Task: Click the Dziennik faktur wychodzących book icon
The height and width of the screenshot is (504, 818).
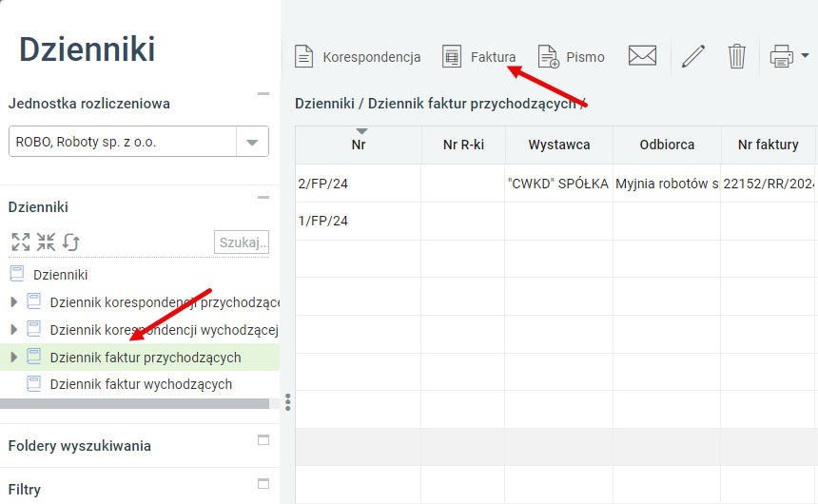Action: pos(34,384)
